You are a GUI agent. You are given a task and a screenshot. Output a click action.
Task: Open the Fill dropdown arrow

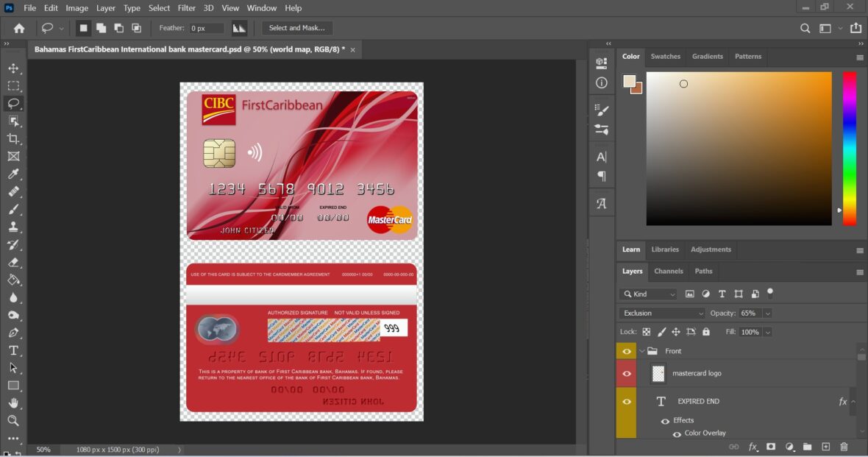click(767, 333)
